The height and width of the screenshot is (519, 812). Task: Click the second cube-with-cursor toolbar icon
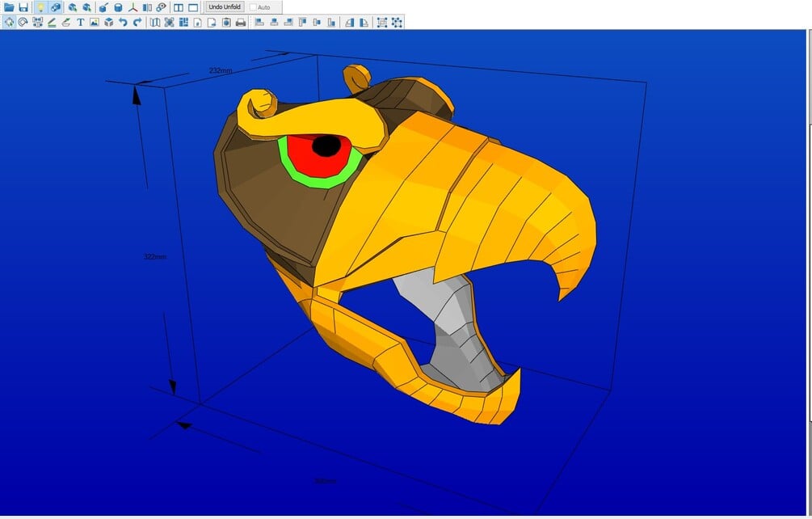pos(87,7)
